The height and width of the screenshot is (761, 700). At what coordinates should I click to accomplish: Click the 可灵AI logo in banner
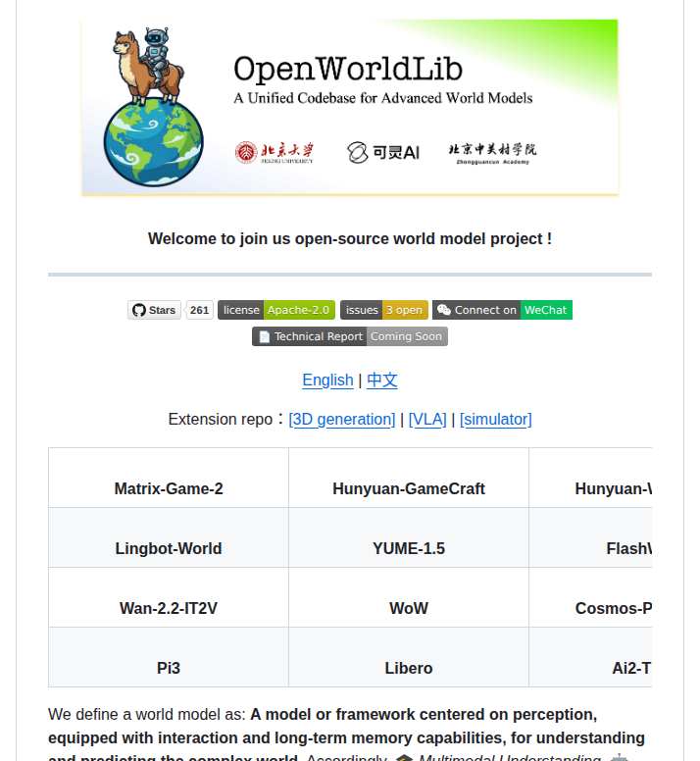383,152
